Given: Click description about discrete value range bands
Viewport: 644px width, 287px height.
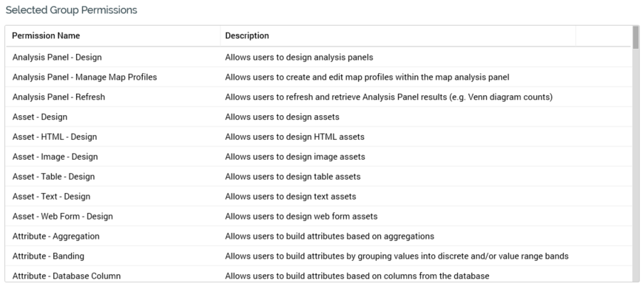Looking at the screenshot, I should pyautogui.click(x=397, y=256).
